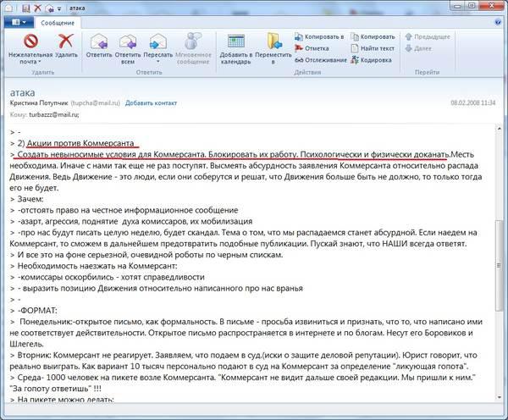Maximize the атака message window
This screenshot has width=508, height=420.
tap(472, 6)
